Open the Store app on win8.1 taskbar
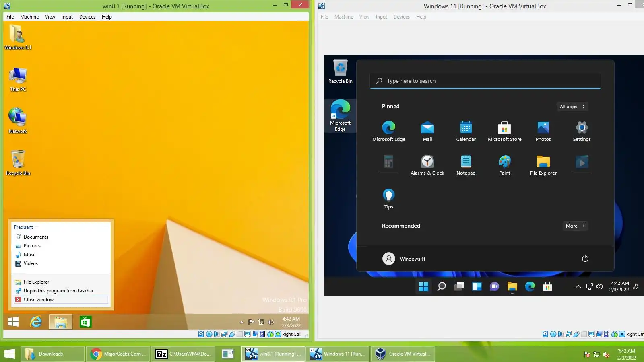The width and height of the screenshot is (644, 362). (85, 322)
